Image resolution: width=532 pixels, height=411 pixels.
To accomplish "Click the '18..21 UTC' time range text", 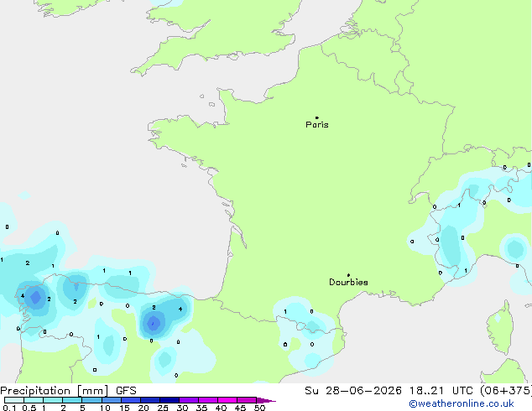I will pos(441,391).
